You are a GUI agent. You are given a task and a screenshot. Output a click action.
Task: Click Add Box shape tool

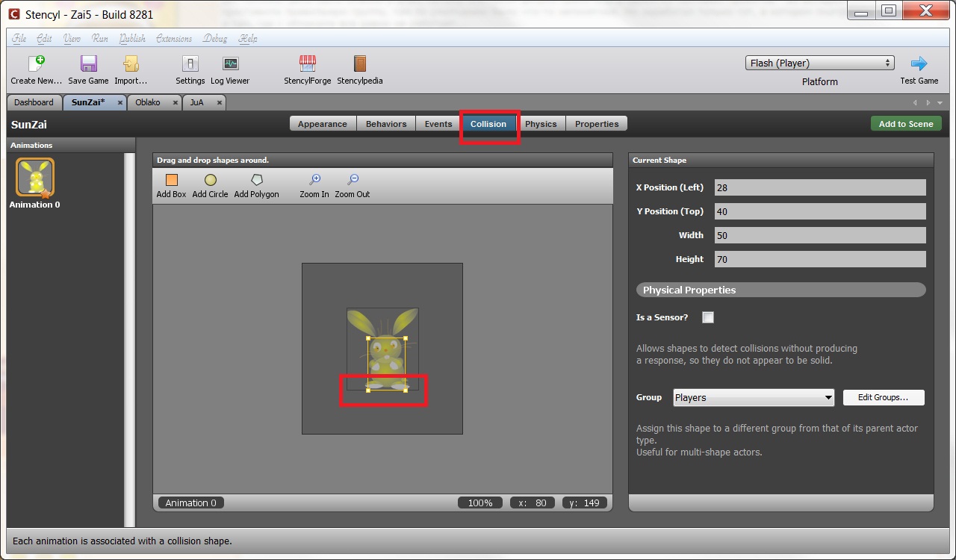[x=171, y=181]
